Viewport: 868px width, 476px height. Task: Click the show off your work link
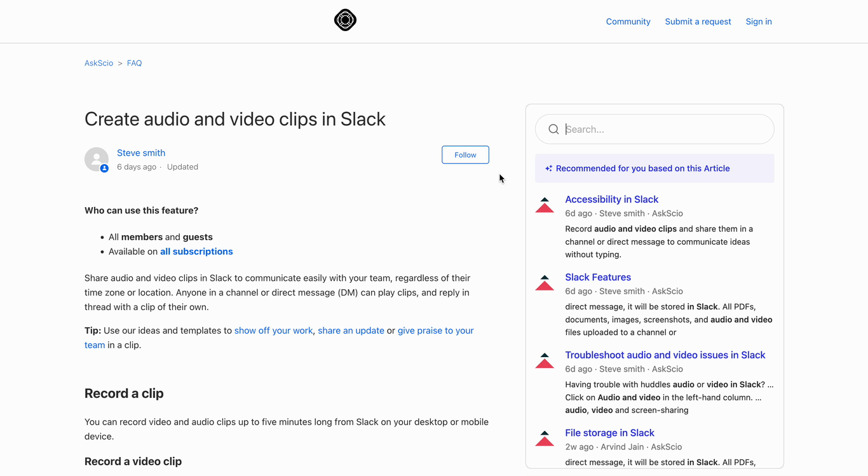273,330
